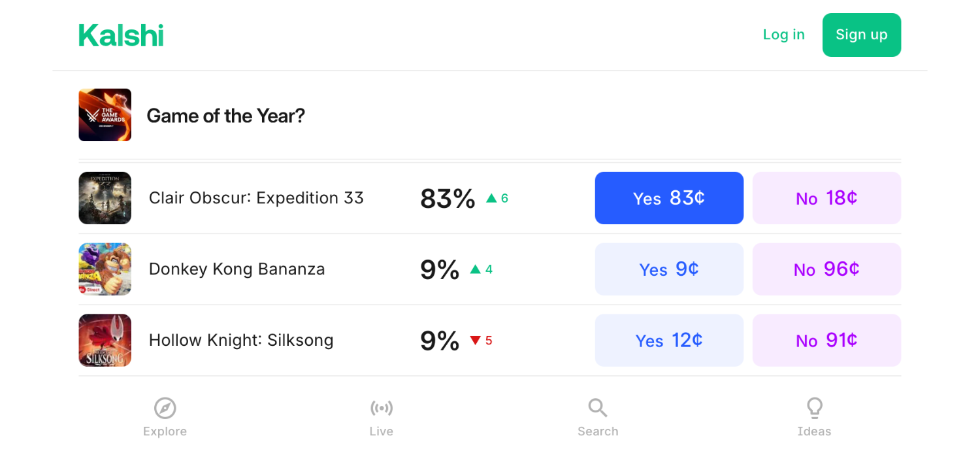This screenshot has width=980, height=453.
Task: Choose Yes 9¢ for Donkey Kong Bananza
Action: pyautogui.click(x=669, y=269)
